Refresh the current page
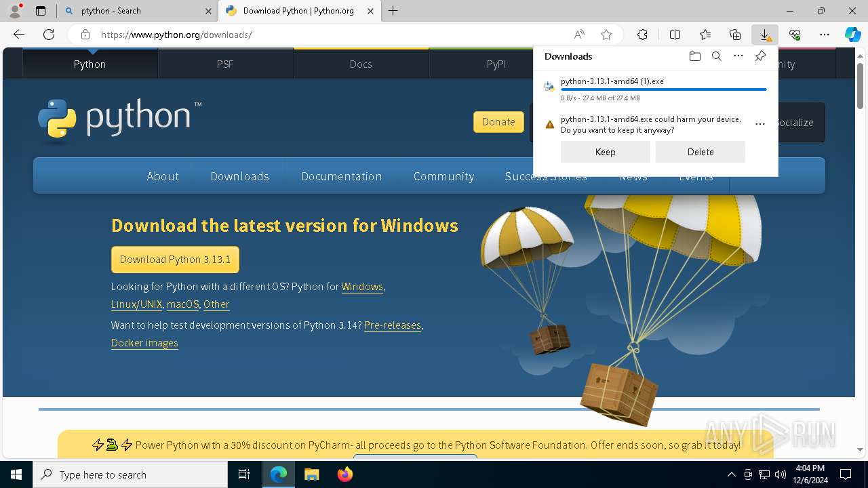The image size is (868, 488). (49, 35)
